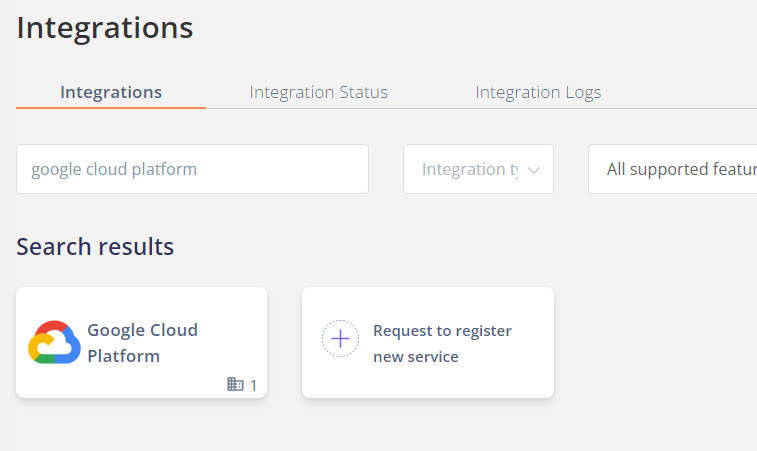Click the Search results heading
The image size is (757, 451).
[x=95, y=247]
